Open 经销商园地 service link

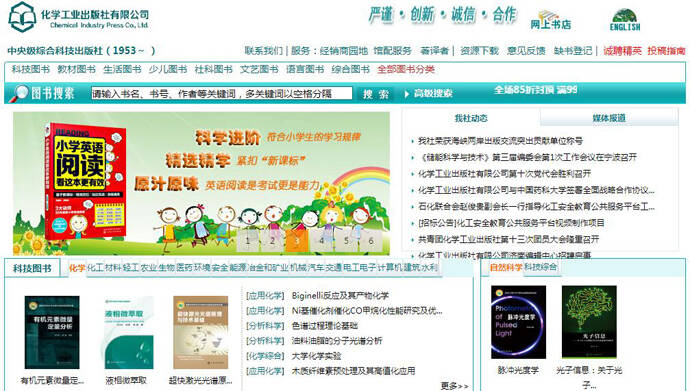[344, 51]
